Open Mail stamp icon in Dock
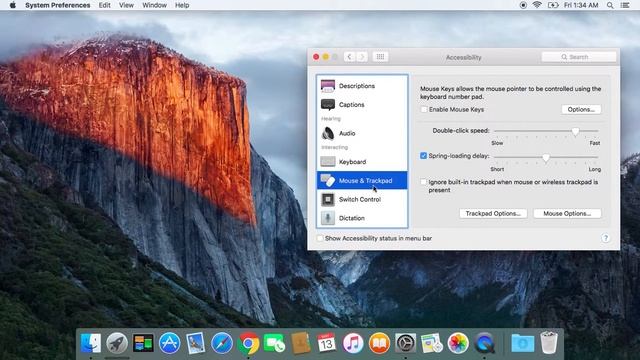 pyautogui.click(x=196, y=342)
